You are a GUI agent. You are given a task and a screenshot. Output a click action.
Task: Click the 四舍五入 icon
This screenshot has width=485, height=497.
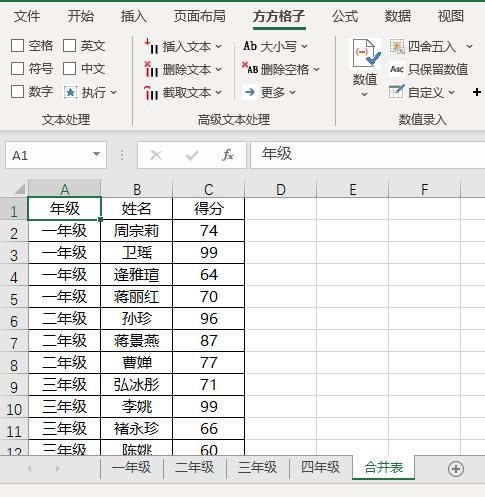pos(397,46)
